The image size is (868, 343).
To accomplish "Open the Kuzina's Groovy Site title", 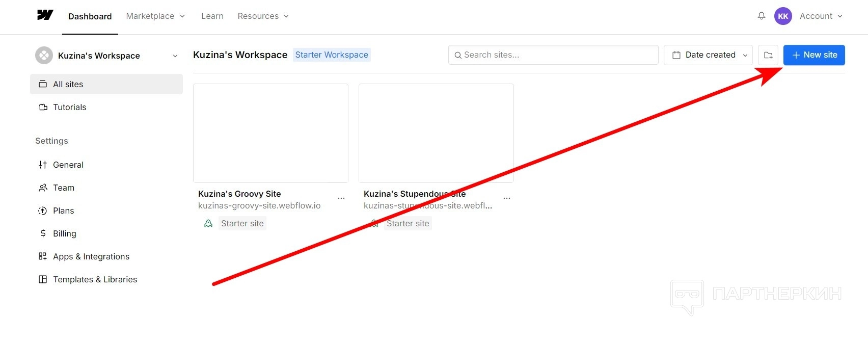I will coord(239,194).
